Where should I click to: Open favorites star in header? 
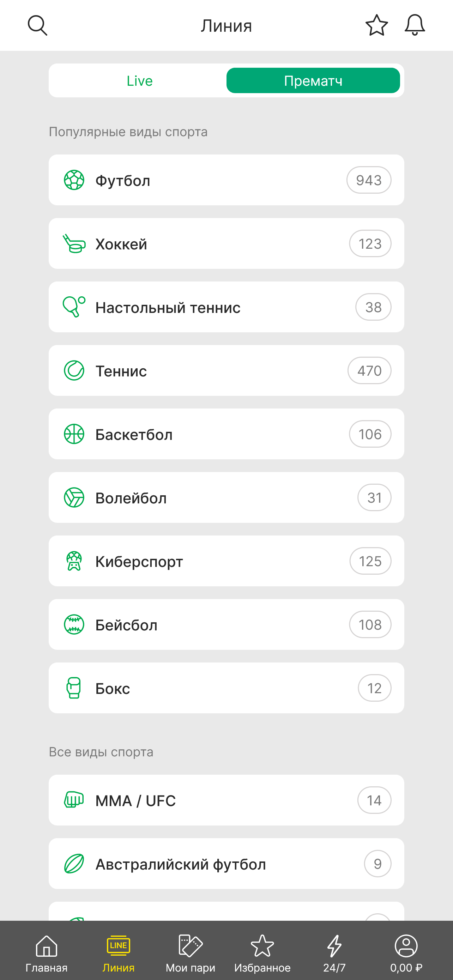(x=376, y=25)
